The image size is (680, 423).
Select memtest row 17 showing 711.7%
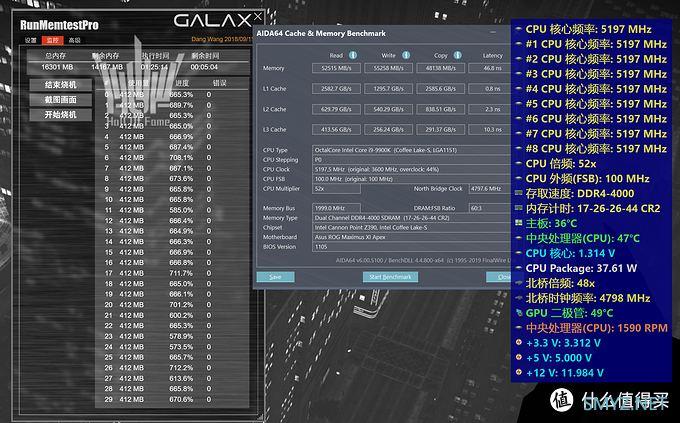pyautogui.click(x=172, y=273)
